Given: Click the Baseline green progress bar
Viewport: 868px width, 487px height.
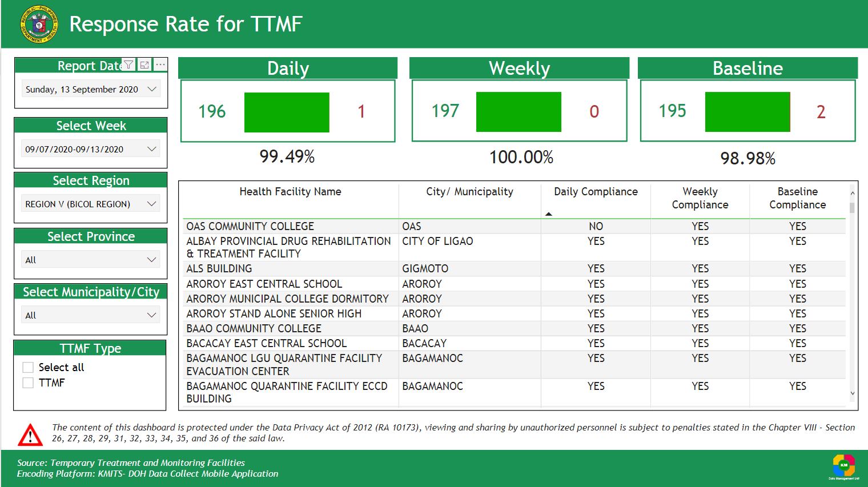Looking at the screenshot, I should (x=748, y=112).
